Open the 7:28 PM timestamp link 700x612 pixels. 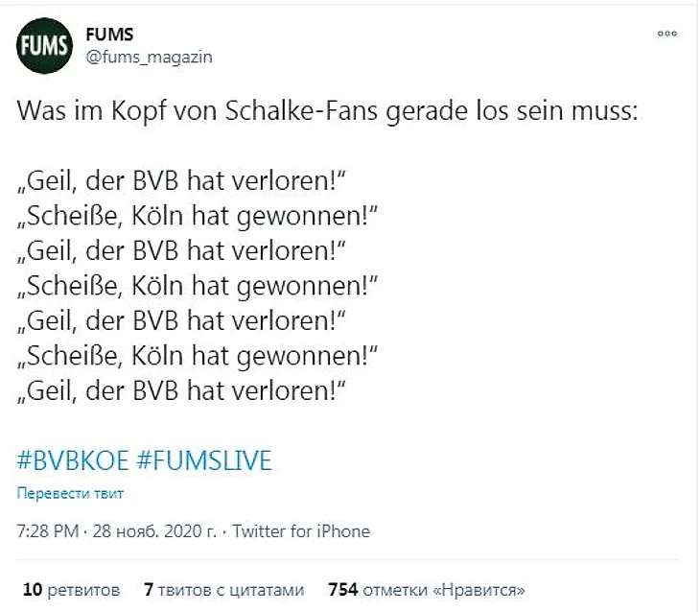[48, 531]
